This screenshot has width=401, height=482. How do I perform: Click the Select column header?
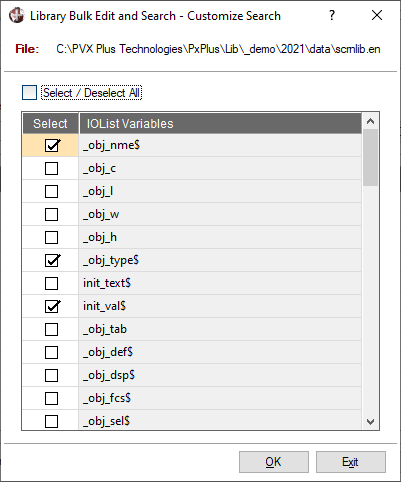coord(51,124)
